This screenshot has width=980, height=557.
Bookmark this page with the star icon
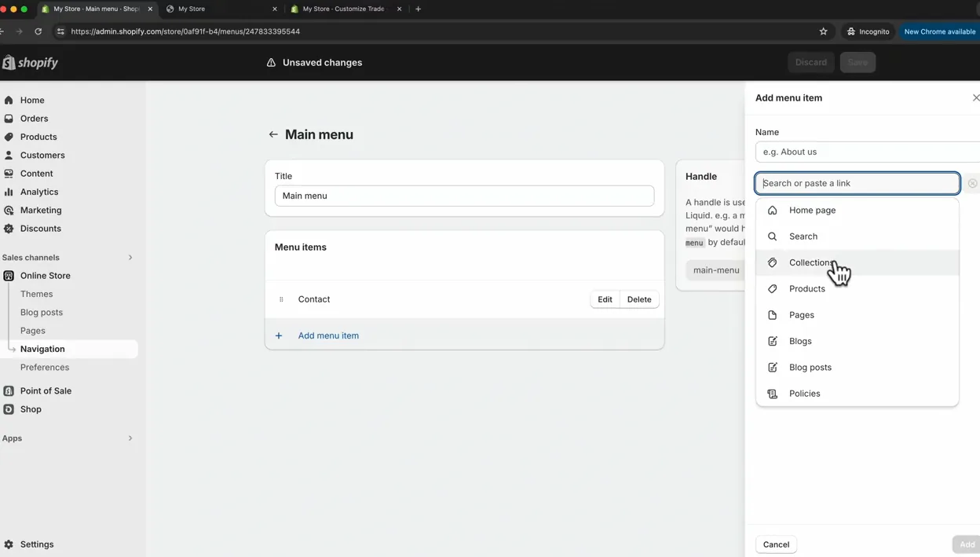click(823, 31)
